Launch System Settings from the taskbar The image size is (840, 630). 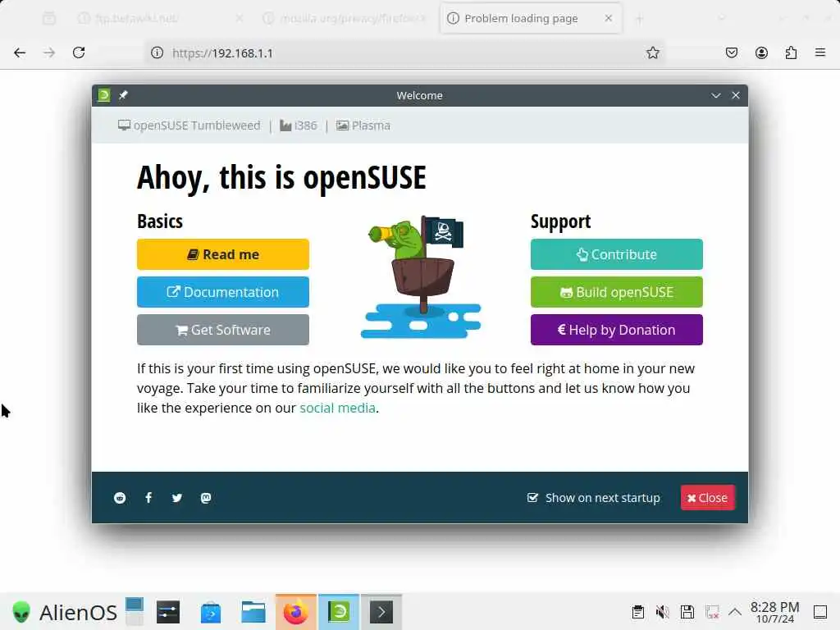click(168, 612)
